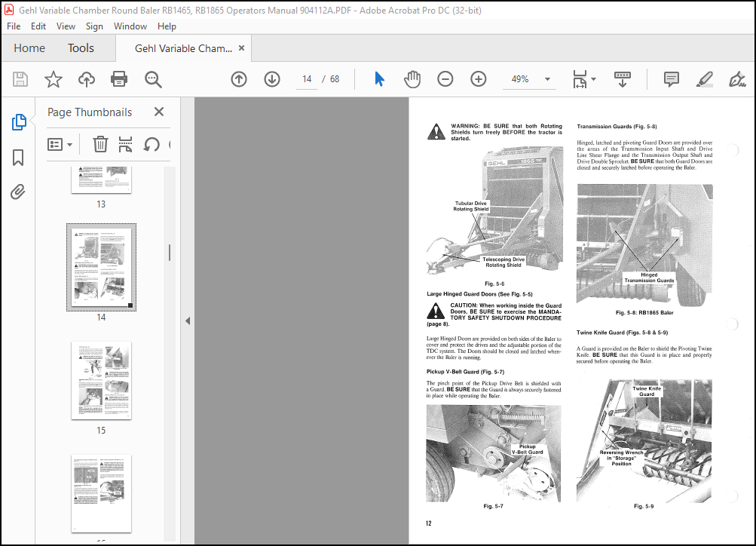
Task: Open the Attachments paperclip panel
Action: [18, 192]
